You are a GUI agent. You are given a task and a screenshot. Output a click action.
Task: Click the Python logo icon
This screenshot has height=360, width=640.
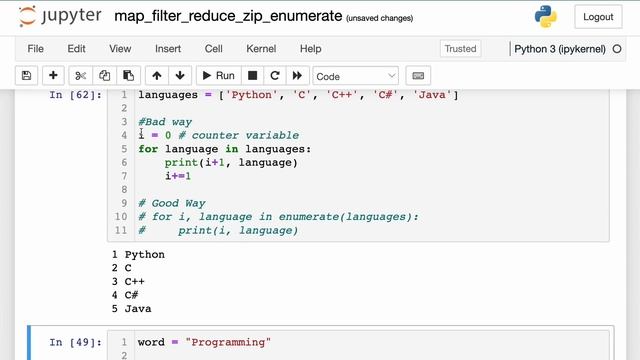(x=546, y=16)
